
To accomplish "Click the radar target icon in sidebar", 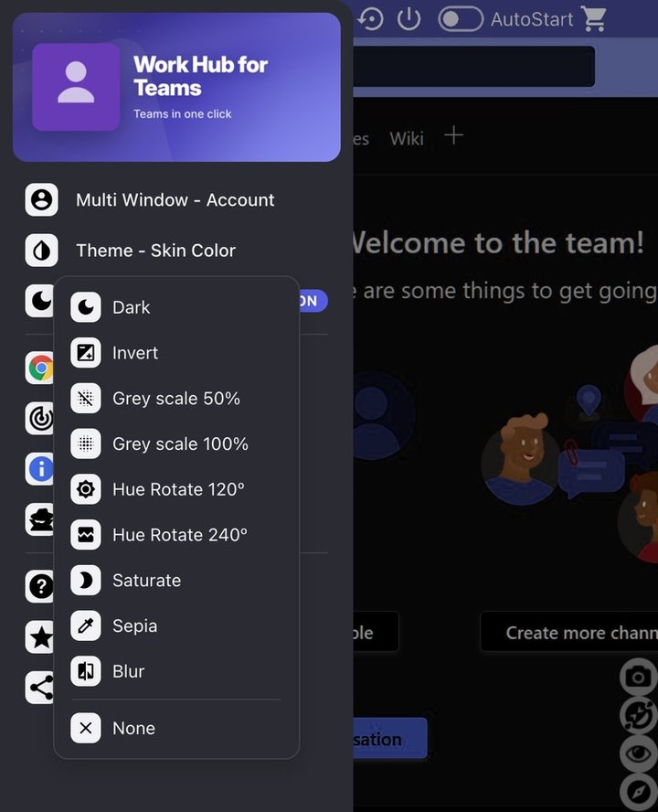I will 39,419.
